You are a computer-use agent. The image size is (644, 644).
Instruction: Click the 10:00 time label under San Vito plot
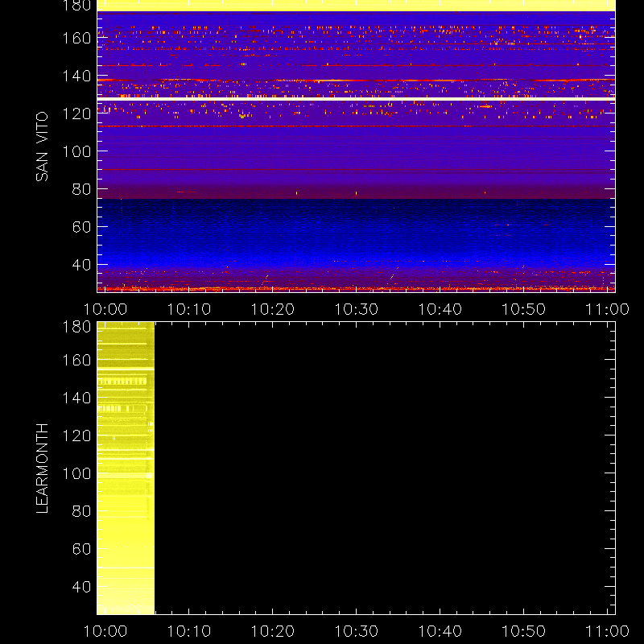[105, 309]
